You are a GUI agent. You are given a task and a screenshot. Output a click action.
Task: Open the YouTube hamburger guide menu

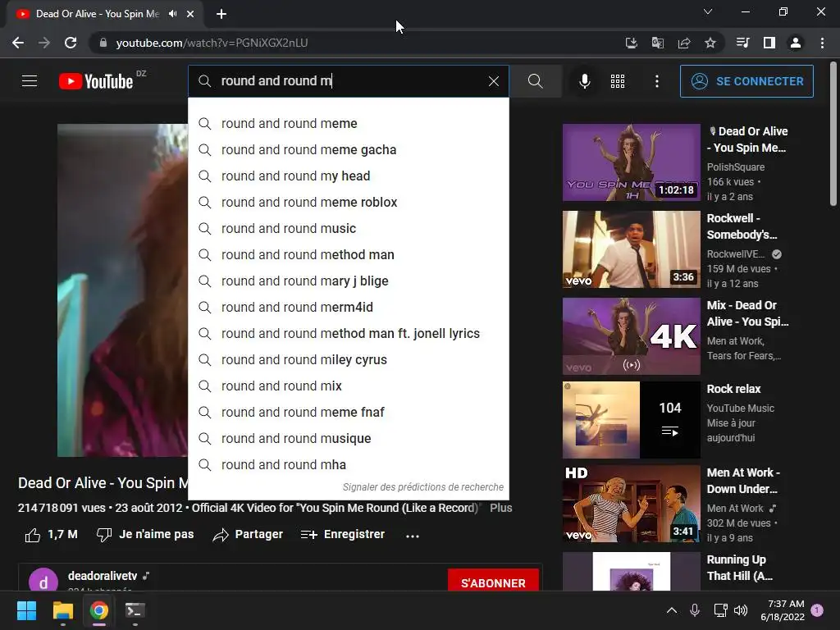click(30, 81)
